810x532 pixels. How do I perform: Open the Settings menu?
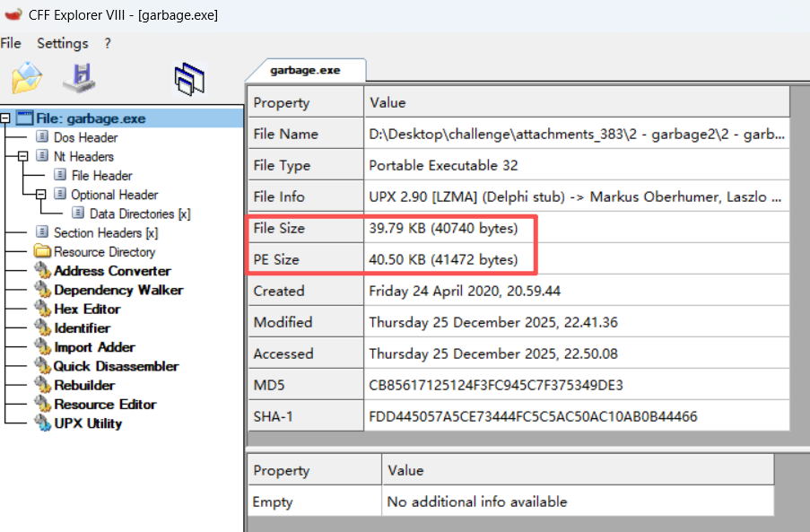[x=63, y=43]
